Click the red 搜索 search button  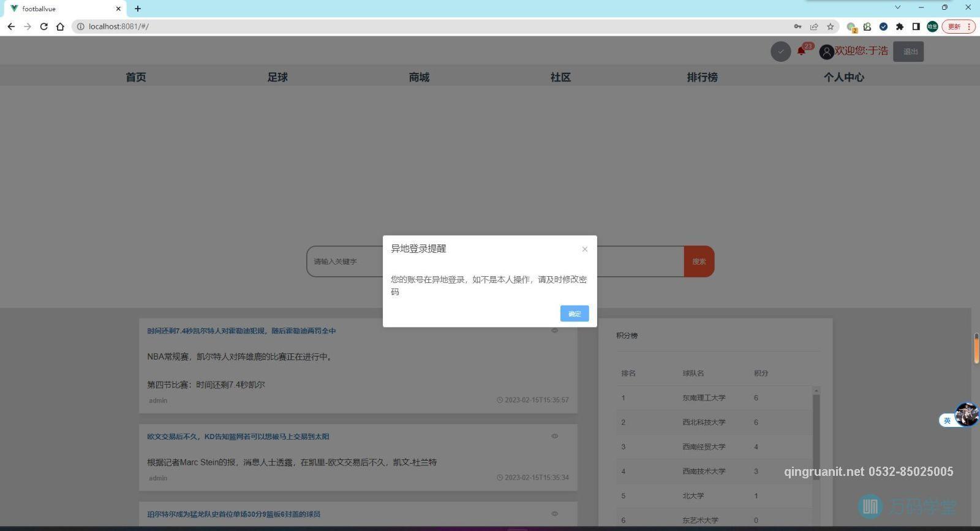click(x=699, y=262)
